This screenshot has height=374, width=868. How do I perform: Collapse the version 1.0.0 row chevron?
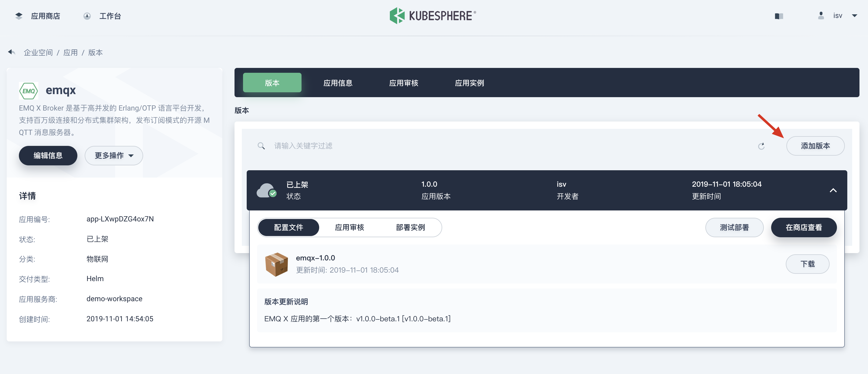coord(833,190)
